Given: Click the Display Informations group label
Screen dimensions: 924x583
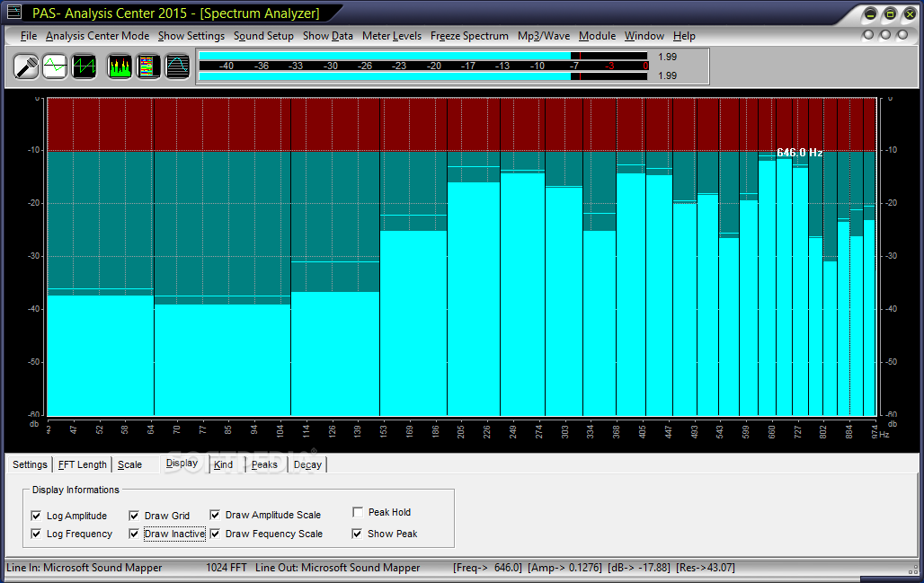Looking at the screenshot, I should point(76,490).
